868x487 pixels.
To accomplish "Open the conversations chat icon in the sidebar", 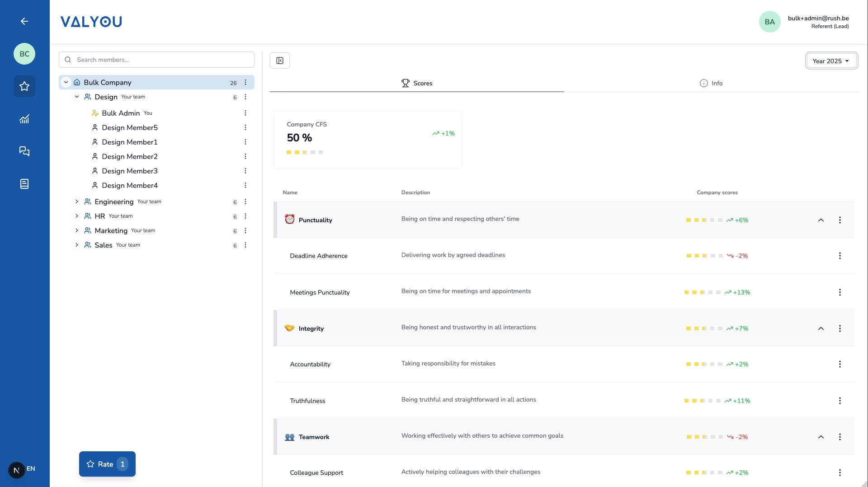I will pyautogui.click(x=24, y=151).
